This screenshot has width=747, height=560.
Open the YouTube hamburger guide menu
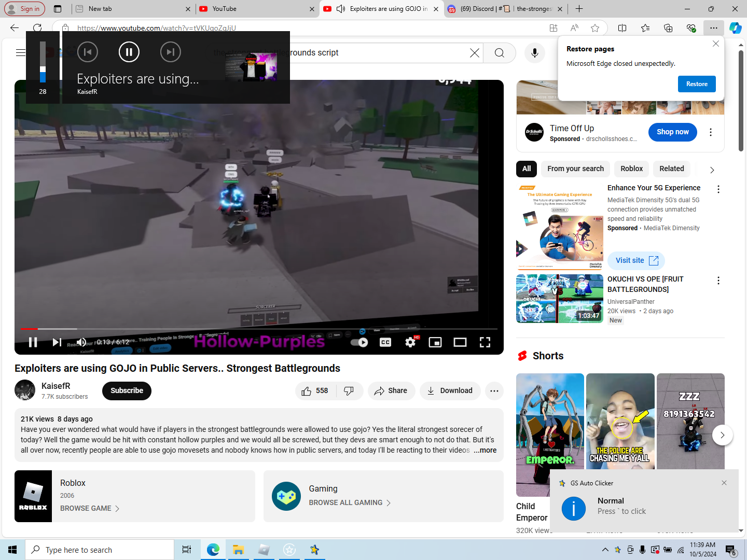(21, 52)
